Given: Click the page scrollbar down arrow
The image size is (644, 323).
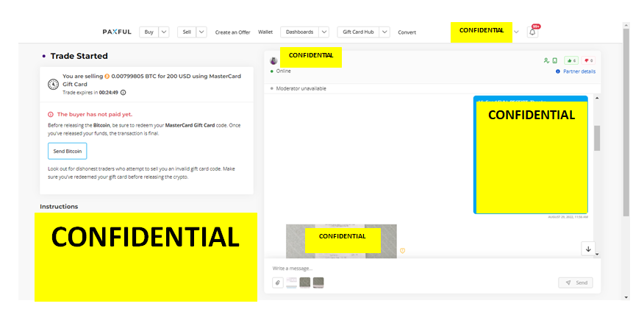Looking at the screenshot, I should 626,297.
